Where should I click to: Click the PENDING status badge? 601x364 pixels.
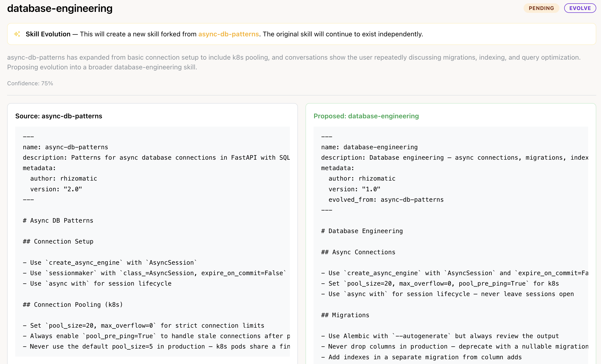pyautogui.click(x=541, y=8)
